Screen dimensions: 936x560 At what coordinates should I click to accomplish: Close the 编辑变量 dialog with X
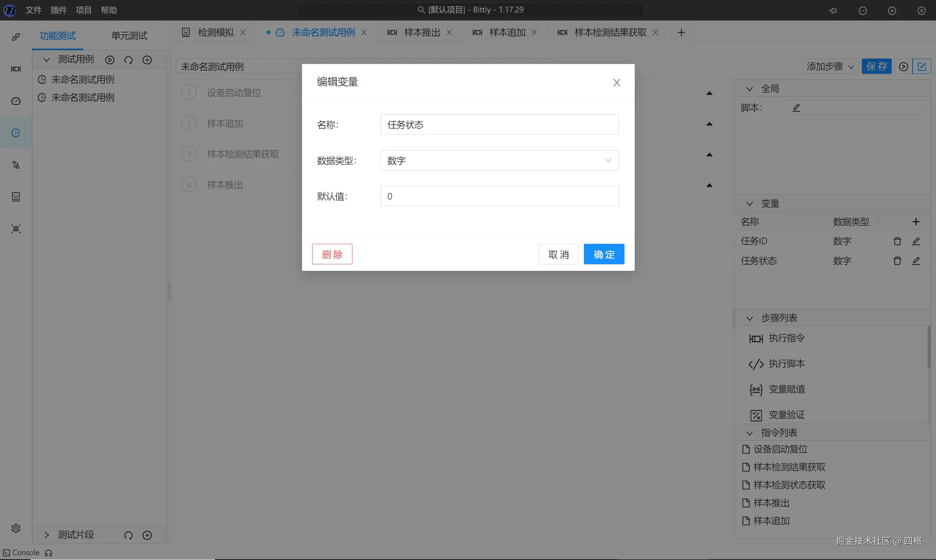coord(616,82)
